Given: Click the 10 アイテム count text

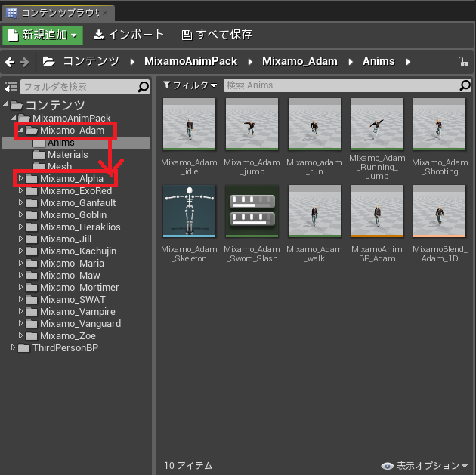Looking at the screenshot, I should pyautogui.click(x=188, y=466).
